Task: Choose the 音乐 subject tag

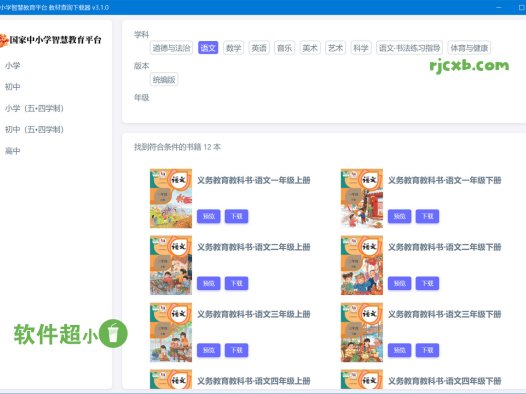Action: pyautogui.click(x=284, y=48)
